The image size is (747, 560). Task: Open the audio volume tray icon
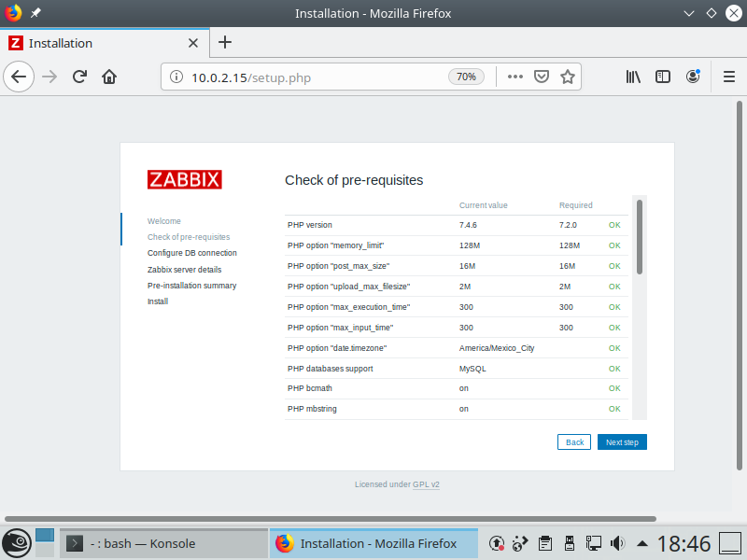pyautogui.click(x=617, y=543)
